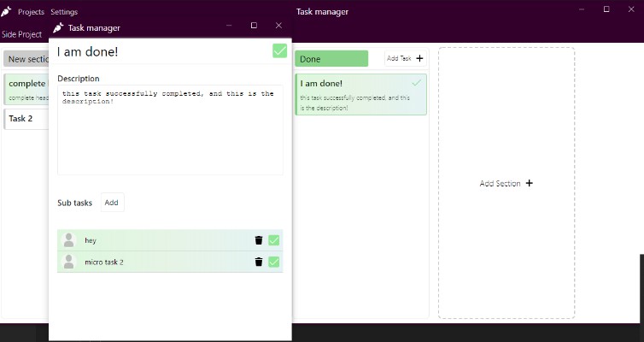Add a new sub task
The image size is (644, 342).
[x=112, y=203]
